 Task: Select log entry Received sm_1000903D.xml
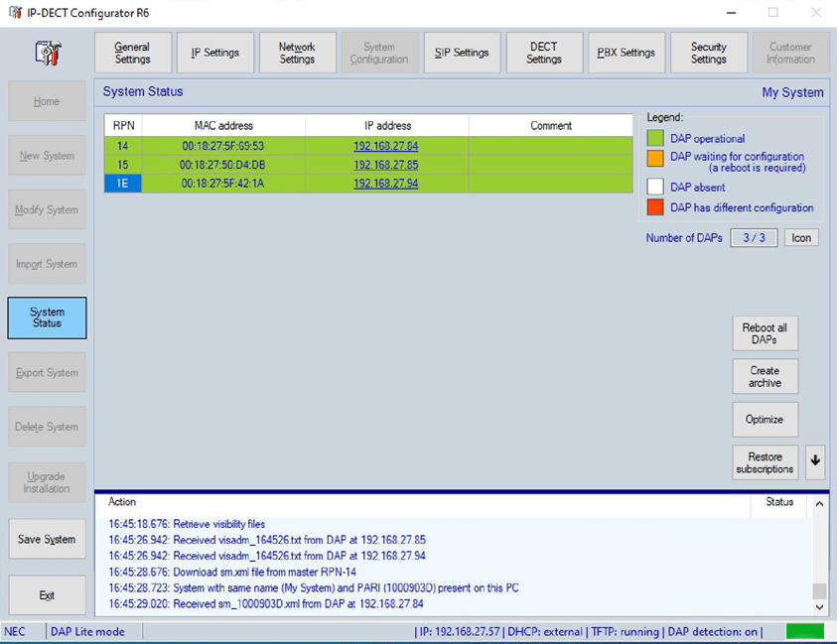pyautogui.click(x=266, y=604)
